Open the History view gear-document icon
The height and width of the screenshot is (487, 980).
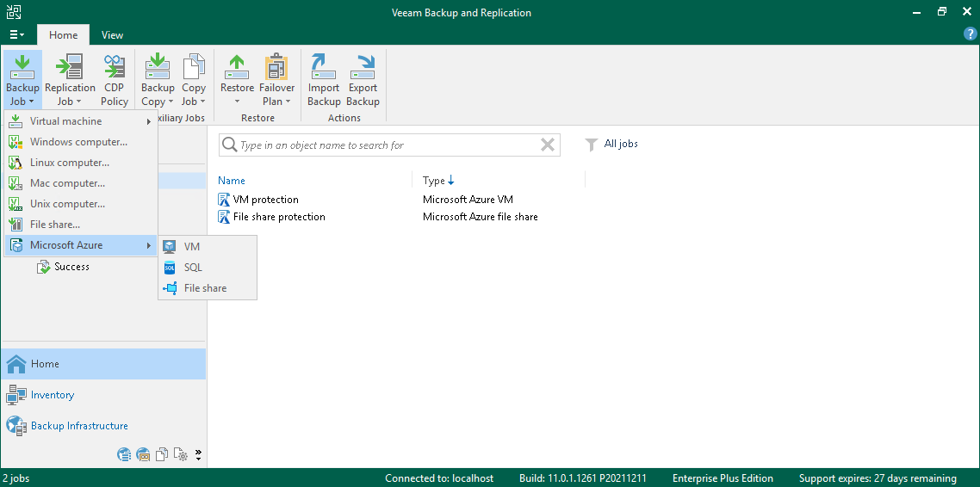tap(181, 454)
